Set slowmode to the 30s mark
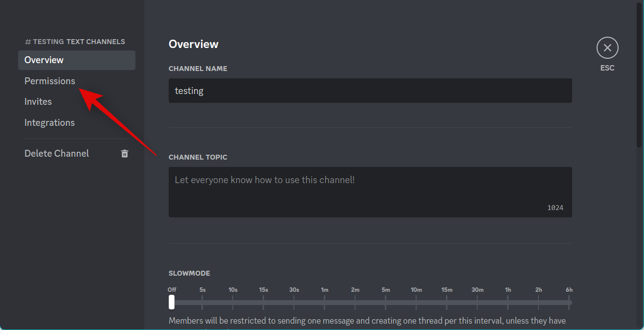This screenshot has width=644, height=330. [294, 302]
